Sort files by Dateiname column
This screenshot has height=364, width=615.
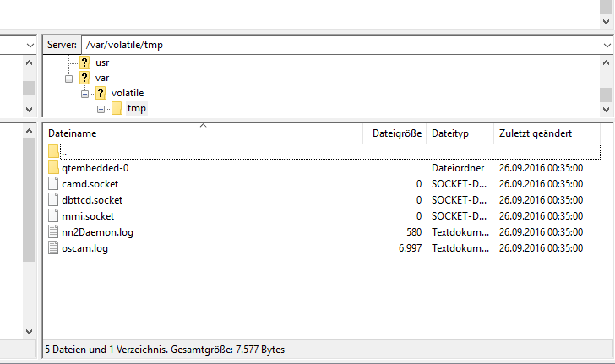point(203,133)
